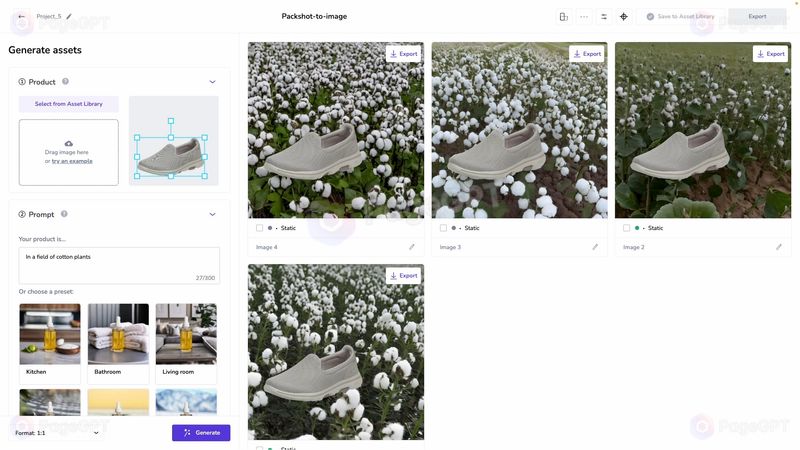This screenshot has width=800, height=450.
Task: Open the bottom-row generated shoe image
Action: tap(336, 352)
